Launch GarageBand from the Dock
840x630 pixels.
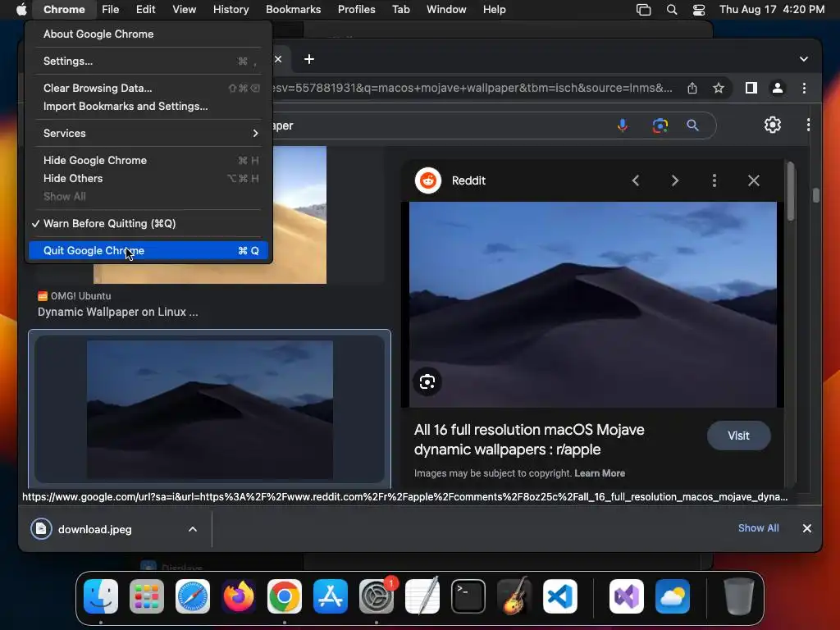point(514,596)
